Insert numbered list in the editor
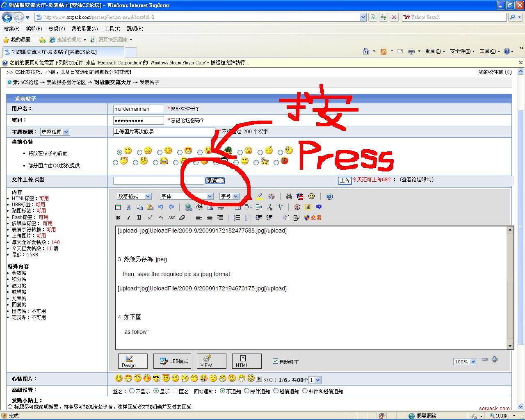The width and height of the screenshot is (525, 420). 237,218
